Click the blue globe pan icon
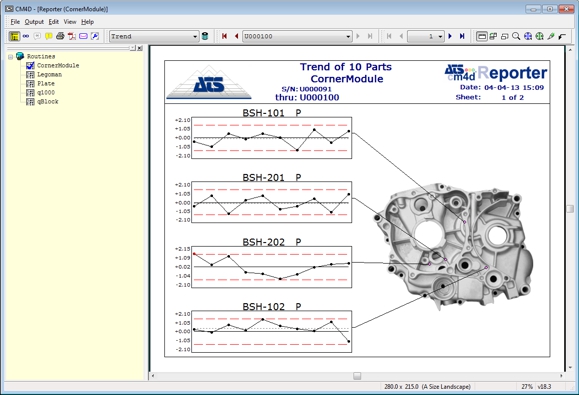Viewport: 579px width, 395px height. [528, 36]
